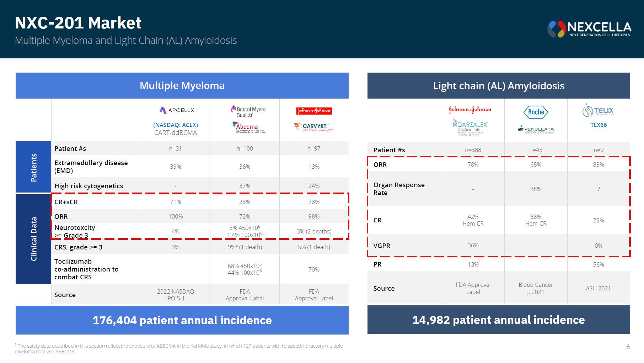
Task: Select the vertical Clinical Data section label
Action: (33, 239)
